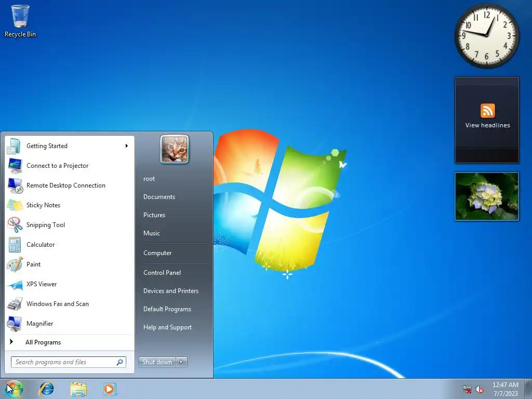This screenshot has height=399, width=532.
Task: Click the Shut down button
Action: pyautogui.click(x=157, y=362)
